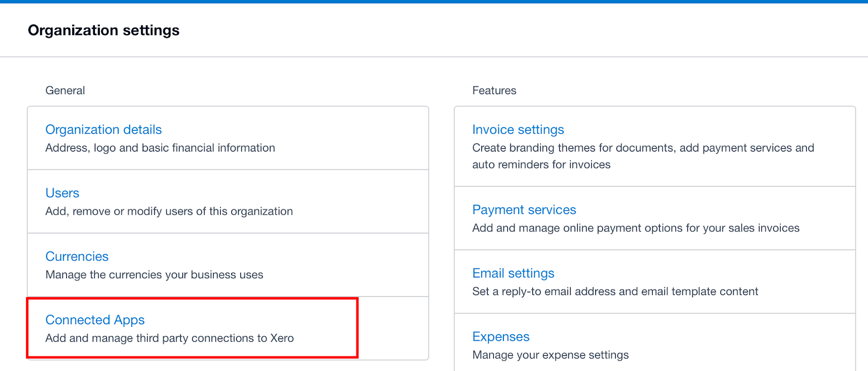Click the 'Manage your expense settings' text
The width and height of the screenshot is (868, 371).
(x=550, y=355)
